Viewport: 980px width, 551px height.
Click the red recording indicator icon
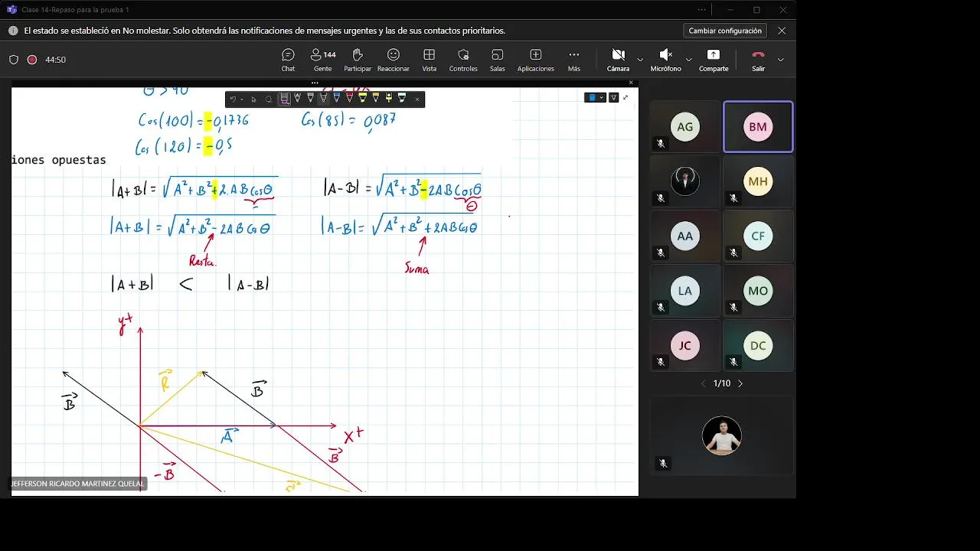coord(32,60)
